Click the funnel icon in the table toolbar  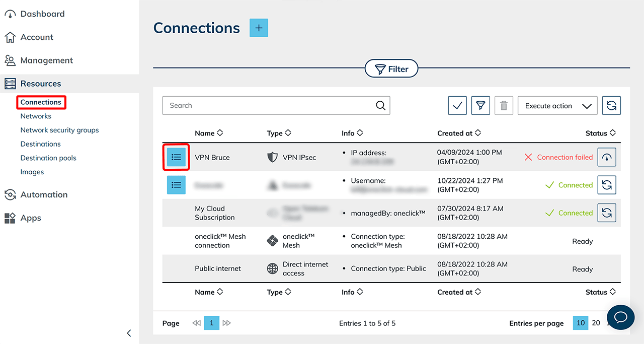(x=480, y=106)
